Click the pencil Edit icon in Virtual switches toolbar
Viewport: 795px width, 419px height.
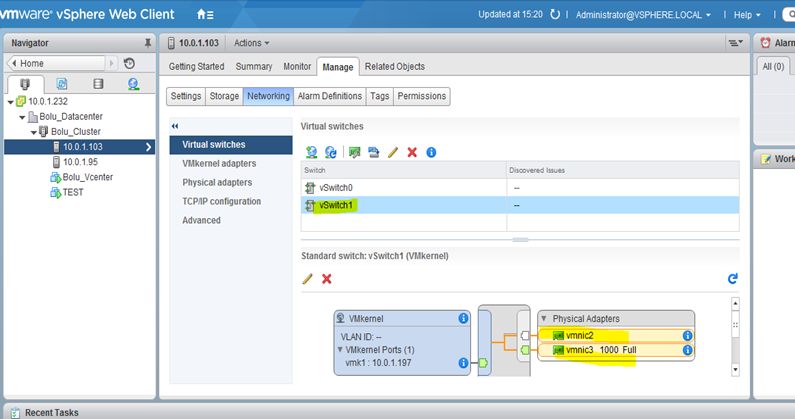tap(393, 152)
